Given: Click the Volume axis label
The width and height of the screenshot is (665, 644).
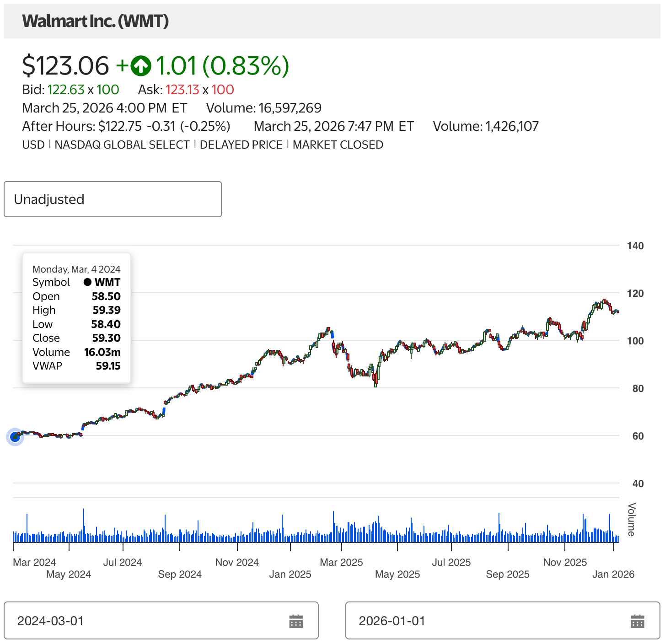Looking at the screenshot, I should (x=632, y=519).
